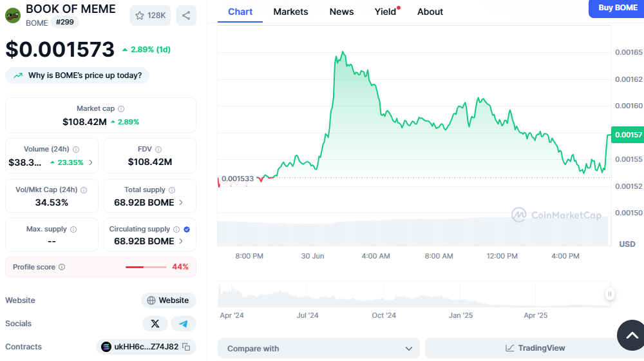Screen dimensions: 644x361
Task: Open Total supply info icon
Action: coord(172,190)
